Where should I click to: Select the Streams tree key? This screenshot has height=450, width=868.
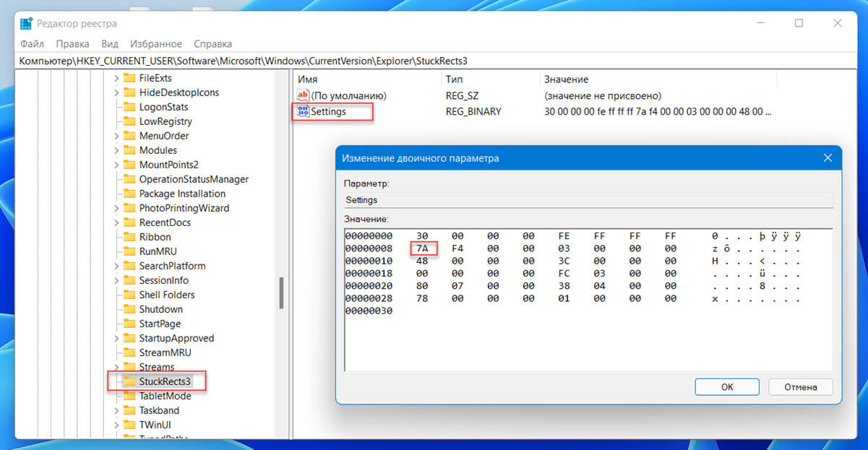coord(157,367)
